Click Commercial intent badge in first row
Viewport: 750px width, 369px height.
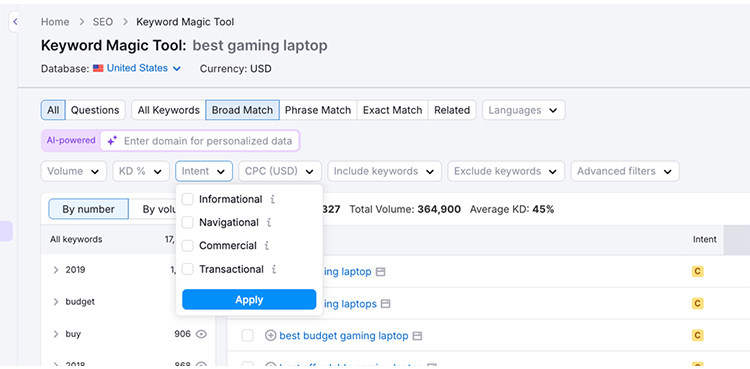[x=697, y=271]
